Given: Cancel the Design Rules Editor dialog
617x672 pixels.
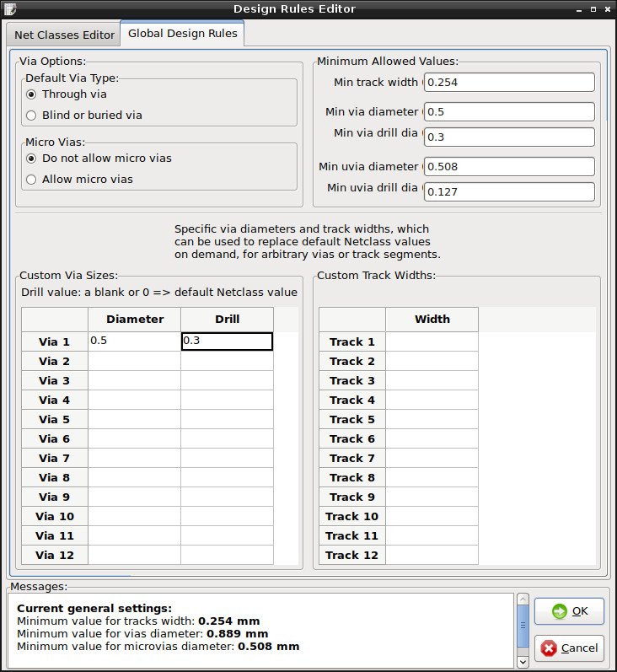Looking at the screenshot, I should pos(569,648).
